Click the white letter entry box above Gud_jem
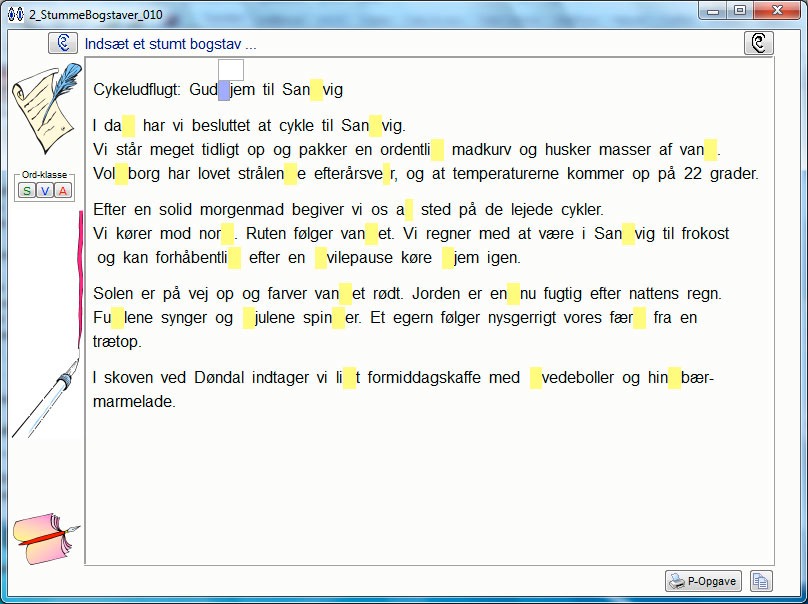This screenshot has width=808, height=604. click(x=231, y=70)
